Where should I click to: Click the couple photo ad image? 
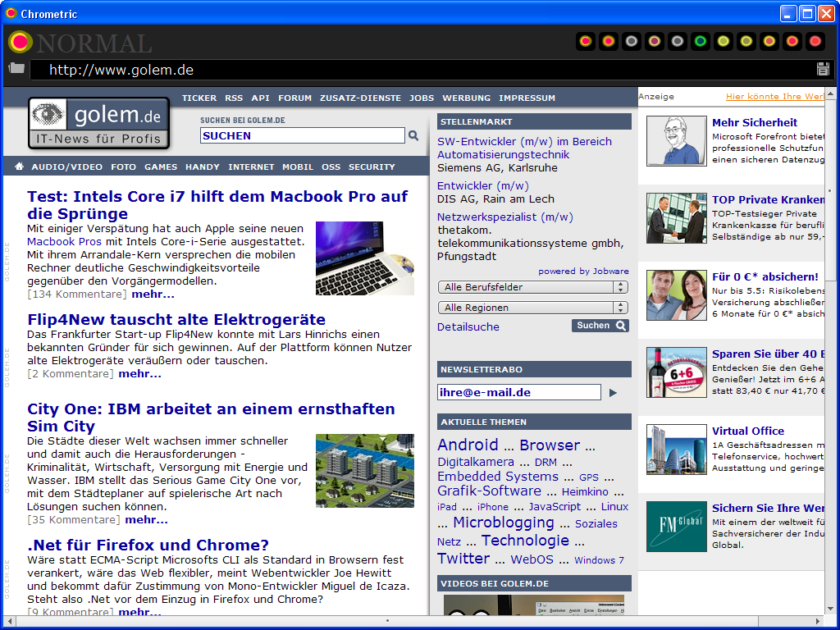click(x=677, y=295)
